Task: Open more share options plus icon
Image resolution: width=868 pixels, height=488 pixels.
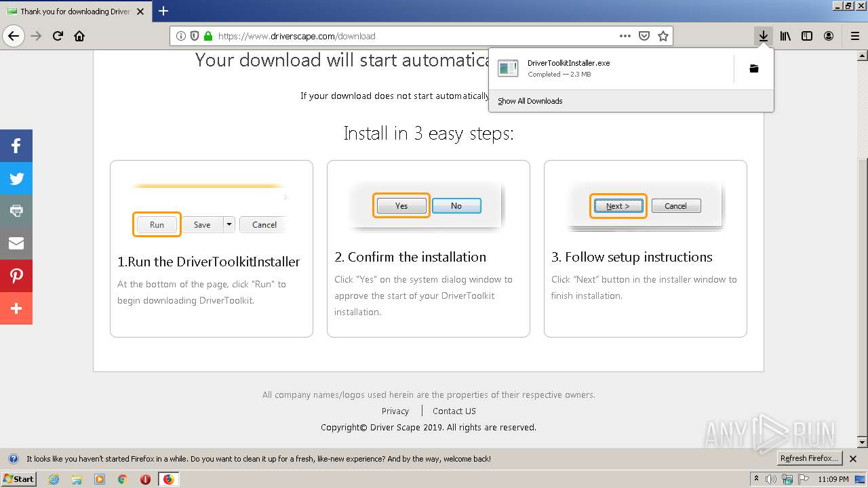Action: point(16,308)
